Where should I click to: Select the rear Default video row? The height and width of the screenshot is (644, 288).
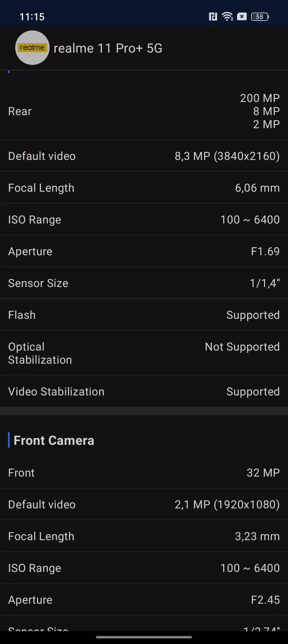[144, 156]
